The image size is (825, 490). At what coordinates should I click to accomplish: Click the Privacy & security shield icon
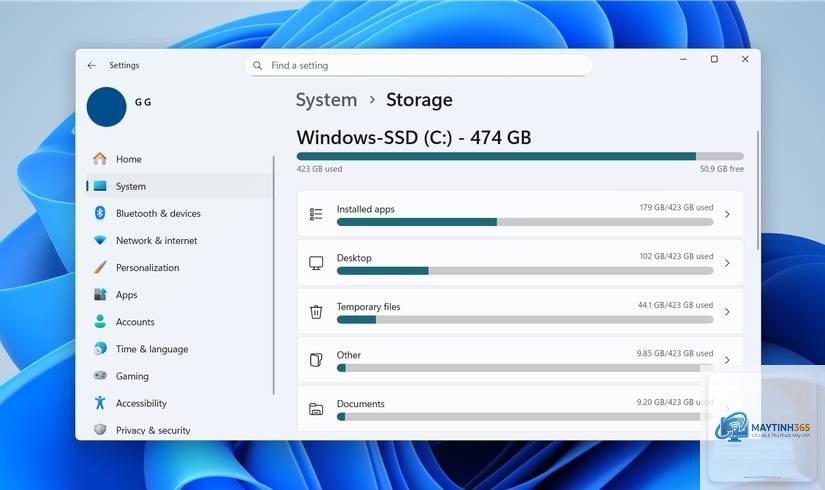100,429
